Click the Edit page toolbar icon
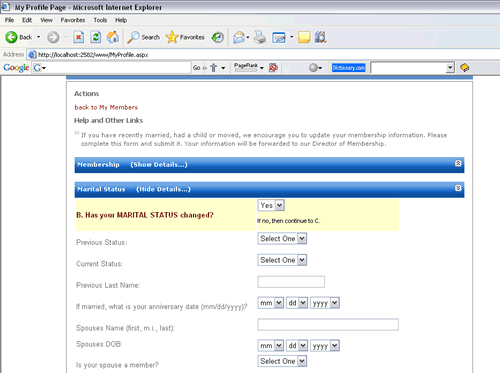Image resolution: width=500 pixels, height=373 pixels. point(279,37)
